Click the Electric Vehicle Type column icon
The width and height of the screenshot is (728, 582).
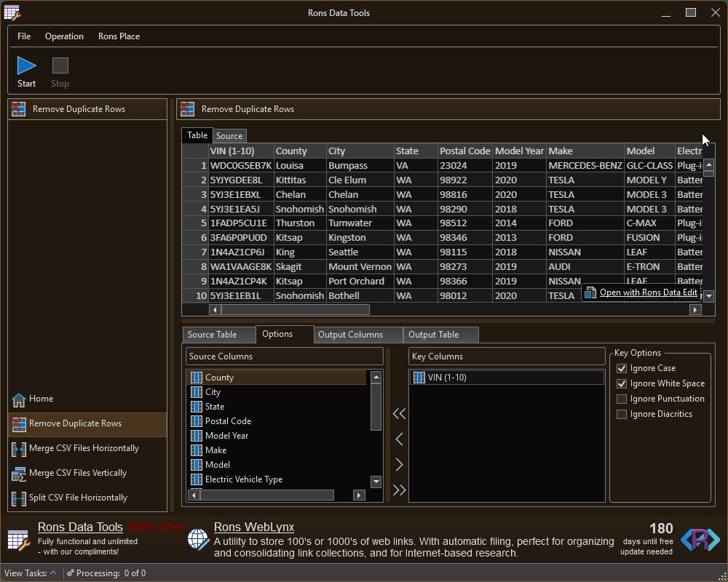tap(197, 479)
